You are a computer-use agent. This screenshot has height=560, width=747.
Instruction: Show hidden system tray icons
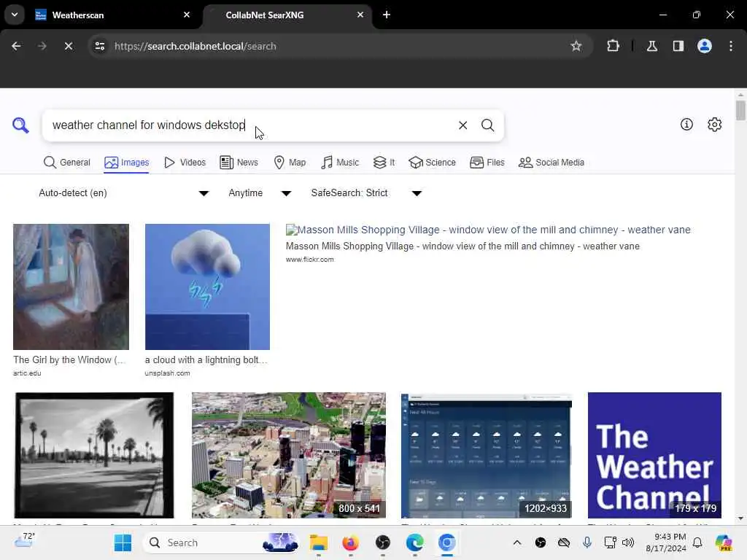tap(517, 542)
